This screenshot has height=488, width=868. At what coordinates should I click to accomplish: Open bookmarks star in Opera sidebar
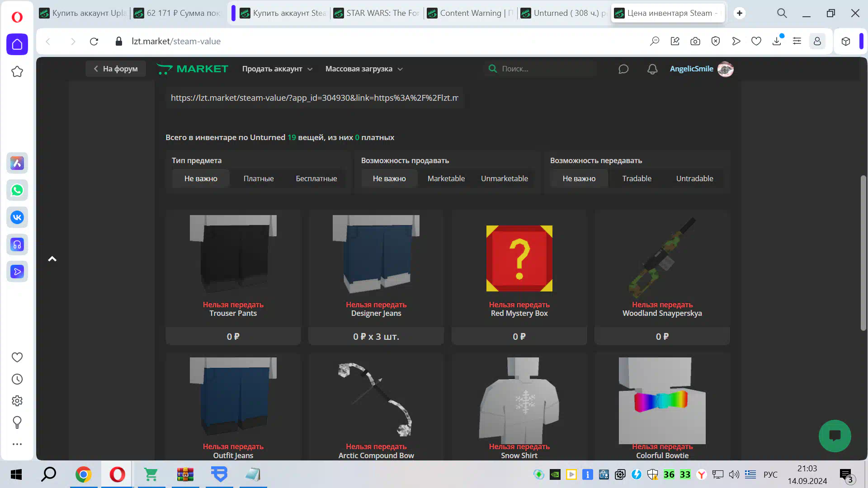[17, 71]
